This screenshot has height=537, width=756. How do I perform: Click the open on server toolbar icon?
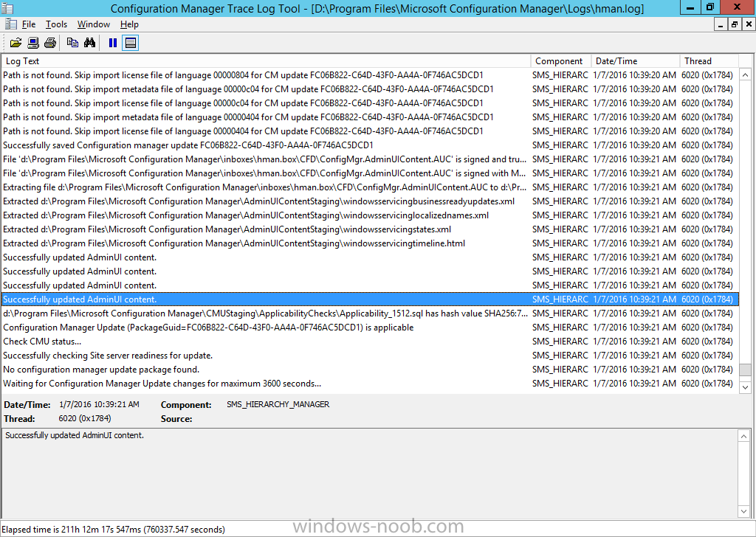click(33, 43)
